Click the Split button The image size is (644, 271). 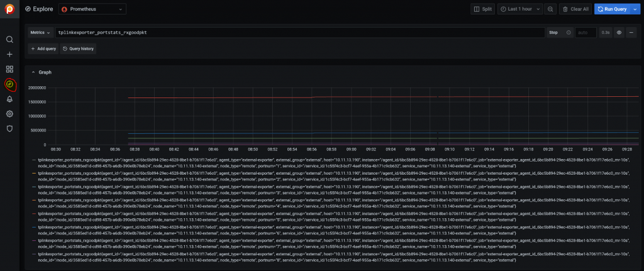click(482, 9)
